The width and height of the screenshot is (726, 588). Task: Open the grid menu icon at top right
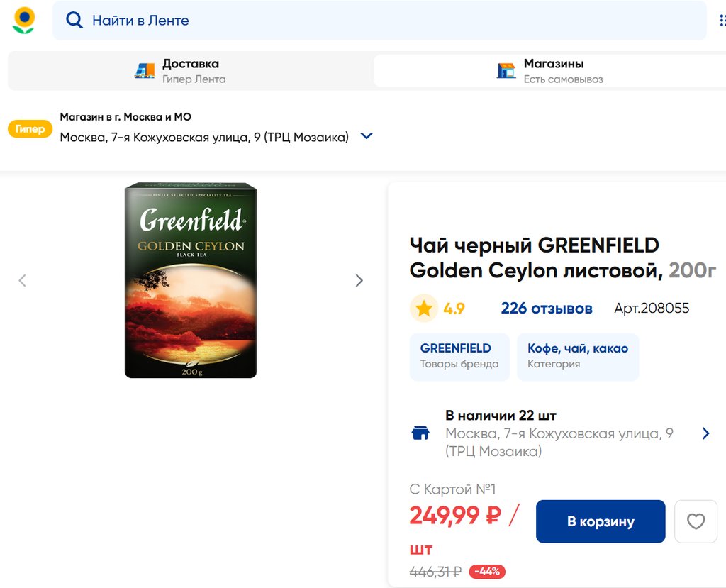click(x=722, y=21)
